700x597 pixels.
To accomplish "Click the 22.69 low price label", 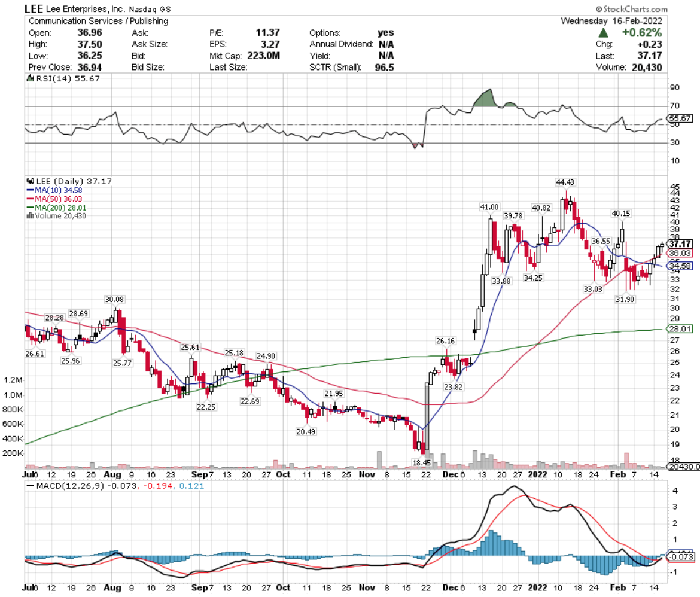I will coord(250,401).
